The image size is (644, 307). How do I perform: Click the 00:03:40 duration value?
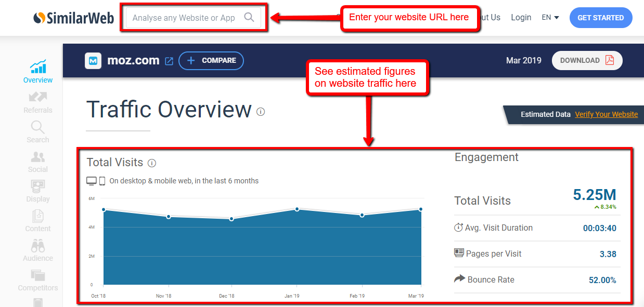599,228
